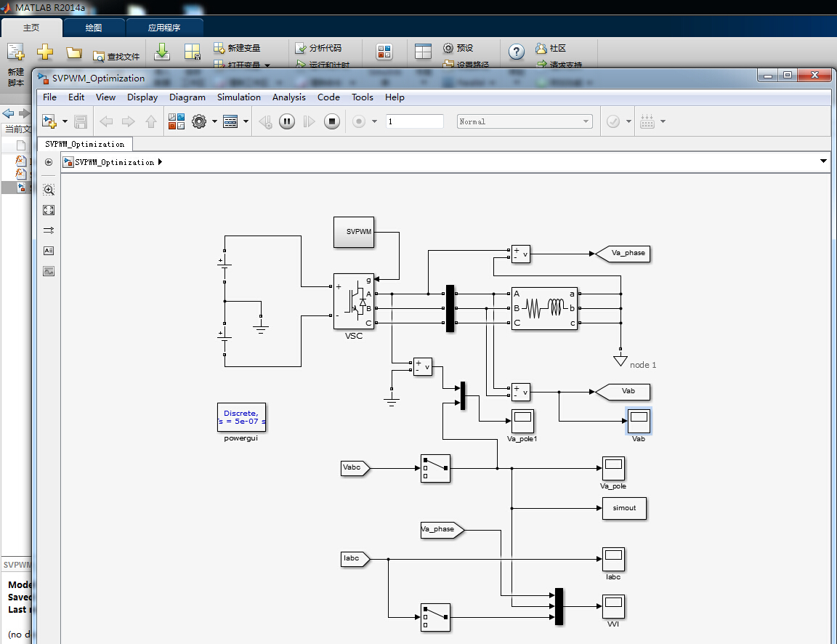Click the Zoom tool in the palette
This screenshot has height=644, width=837.
tap(49, 190)
